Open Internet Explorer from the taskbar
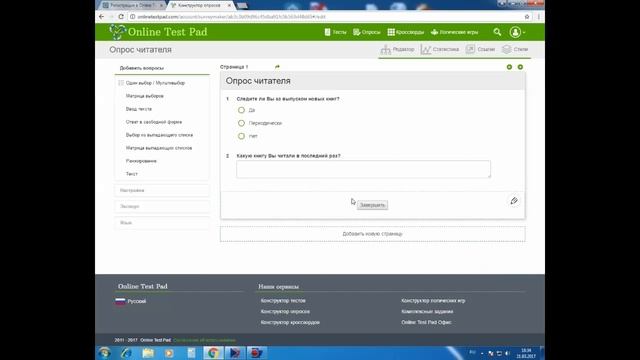 [126, 353]
